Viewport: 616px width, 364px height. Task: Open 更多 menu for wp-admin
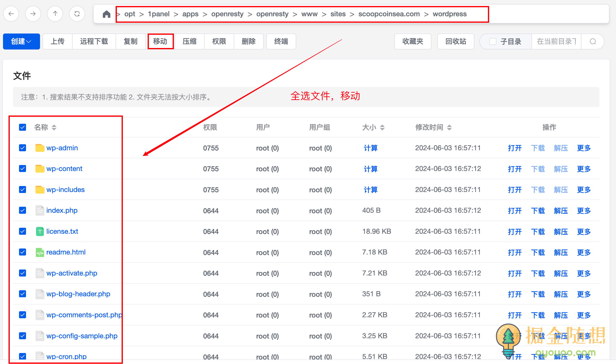click(x=584, y=148)
